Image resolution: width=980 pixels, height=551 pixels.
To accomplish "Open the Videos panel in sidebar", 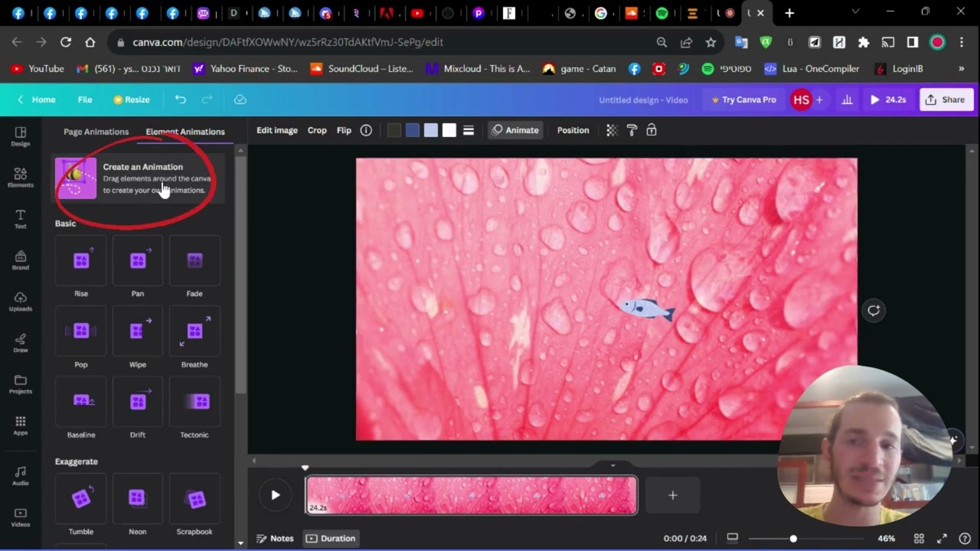I will (x=21, y=517).
